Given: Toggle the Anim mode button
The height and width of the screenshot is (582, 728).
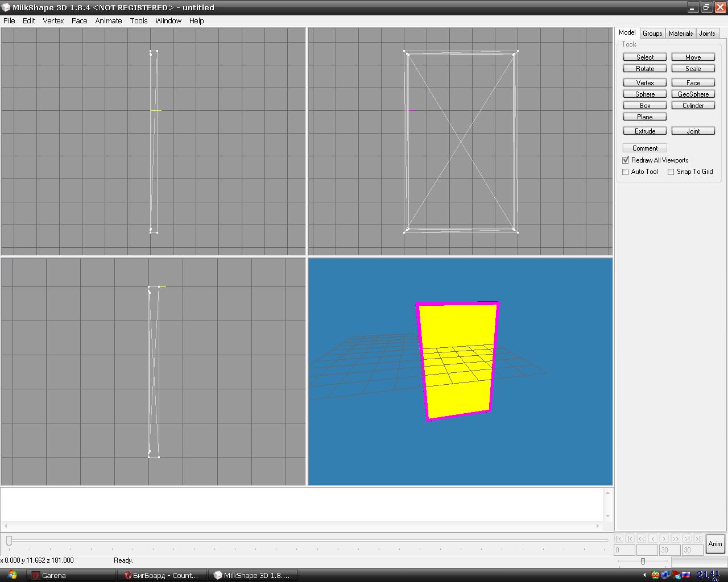Looking at the screenshot, I should coord(715,544).
